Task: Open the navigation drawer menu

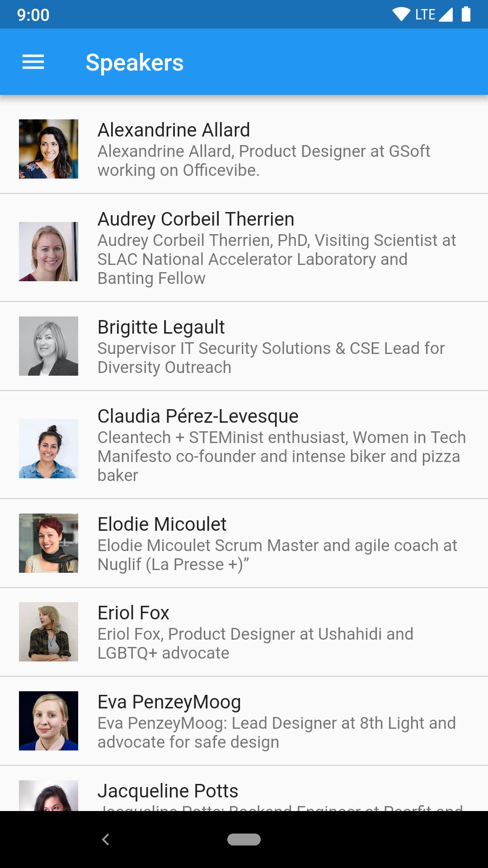Action: click(x=33, y=62)
